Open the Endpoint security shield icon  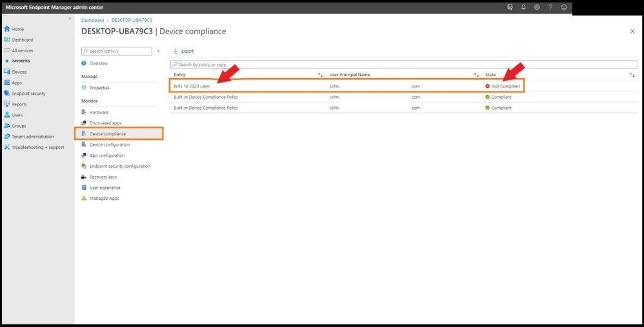tap(7, 93)
